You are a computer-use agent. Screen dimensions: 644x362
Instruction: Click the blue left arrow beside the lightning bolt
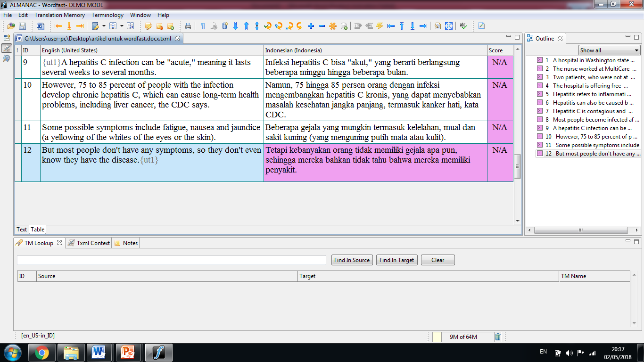point(391,26)
